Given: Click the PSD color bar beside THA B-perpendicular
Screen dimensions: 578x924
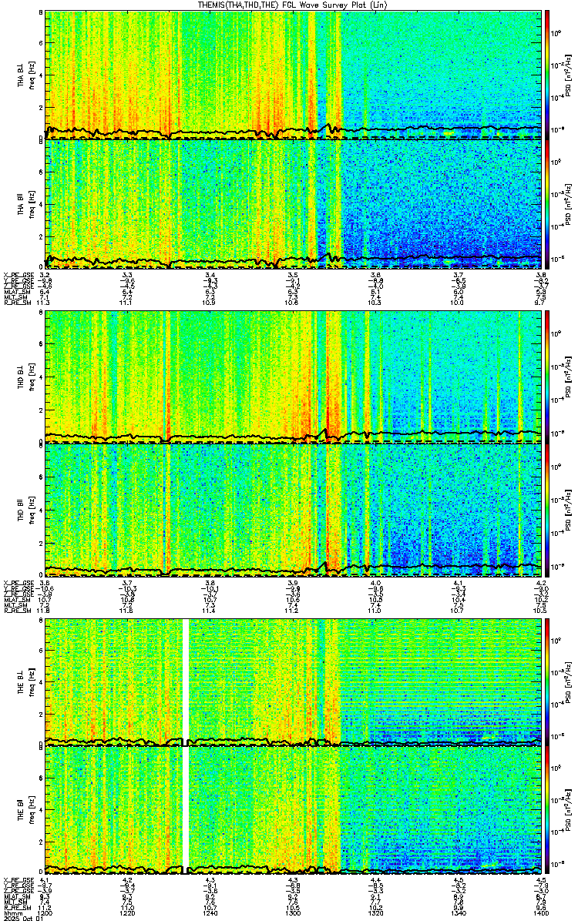Looking at the screenshot, I should coord(548,75).
